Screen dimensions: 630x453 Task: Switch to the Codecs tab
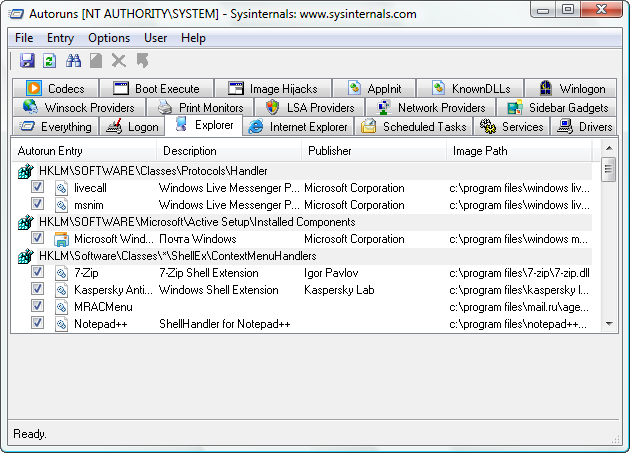click(55, 88)
